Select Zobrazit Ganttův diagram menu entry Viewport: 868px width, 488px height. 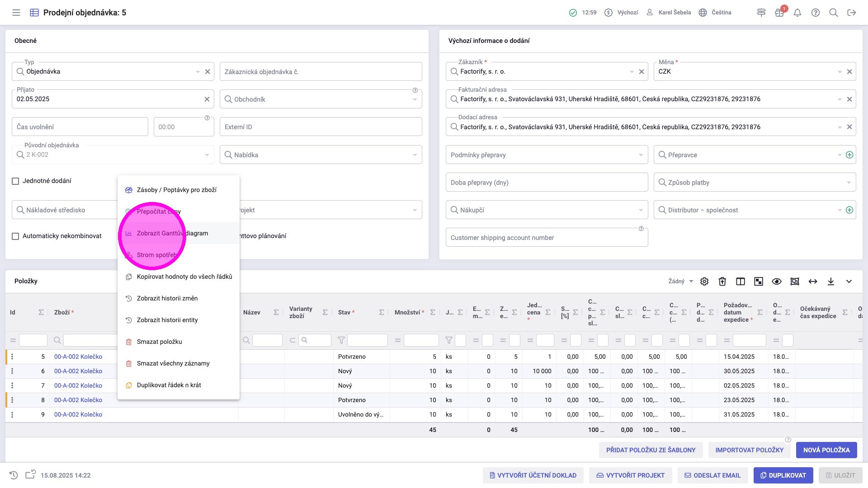[x=172, y=234]
